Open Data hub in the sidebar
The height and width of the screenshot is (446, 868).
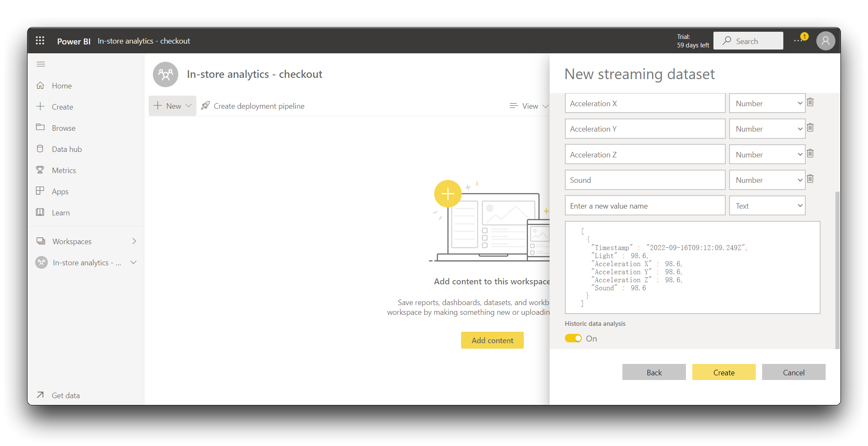pyautogui.click(x=67, y=149)
